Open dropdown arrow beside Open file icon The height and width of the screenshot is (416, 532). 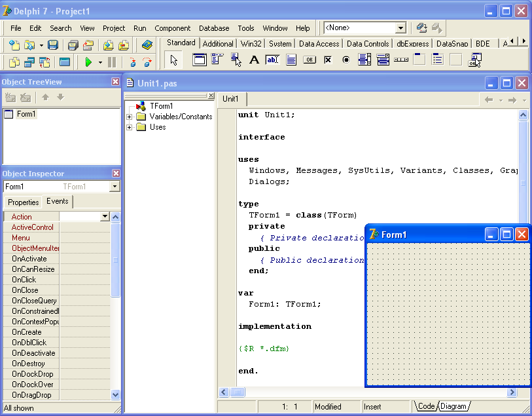(x=41, y=45)
